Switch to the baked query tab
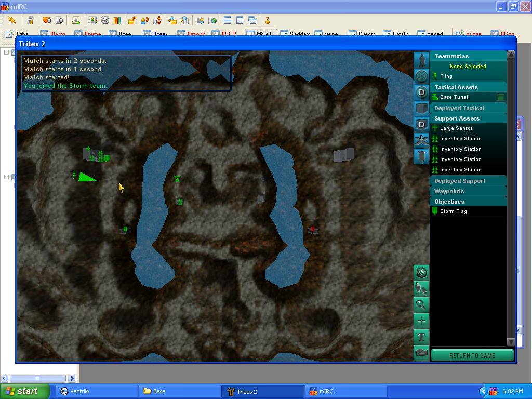Image resolution: width=532 pixels, height=399 pixels. pyautogui.click(x=431, y=33)
